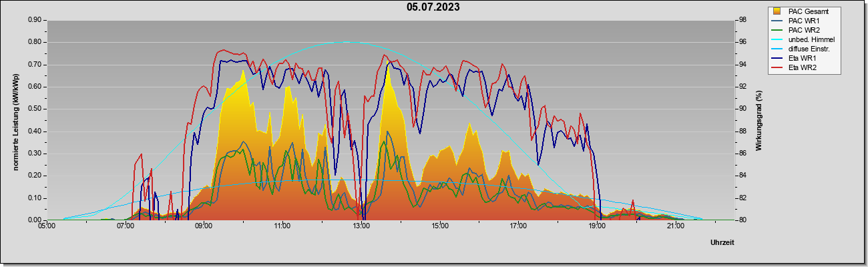Click the 05:00 tick on time axis

47,226
